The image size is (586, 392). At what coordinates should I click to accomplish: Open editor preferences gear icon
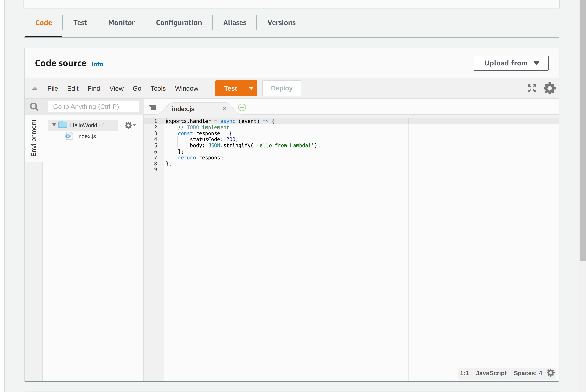[549, 88]
